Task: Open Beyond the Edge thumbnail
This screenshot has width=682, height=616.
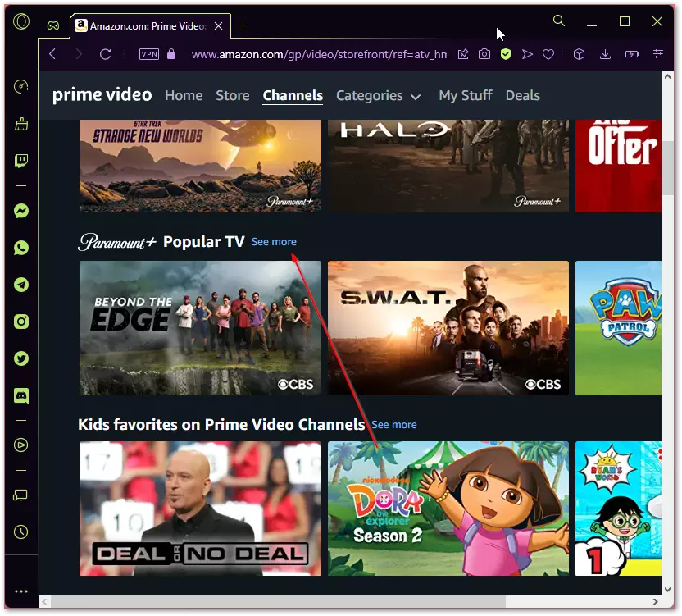Action: coord(201,328)
